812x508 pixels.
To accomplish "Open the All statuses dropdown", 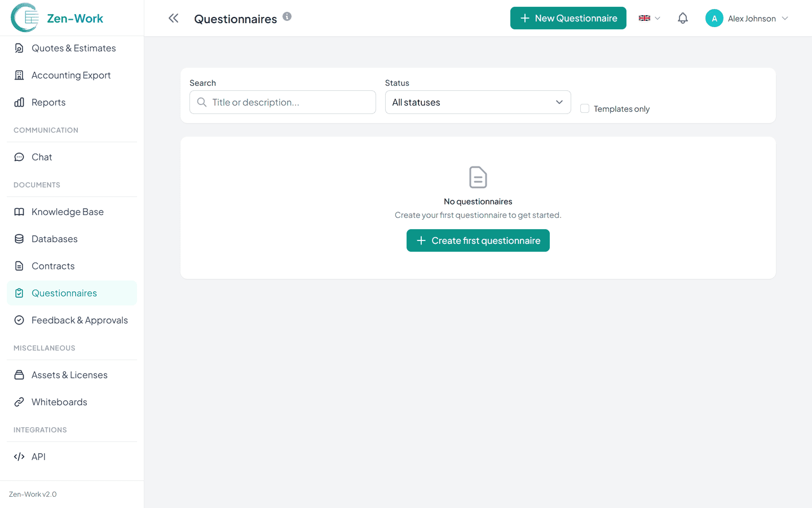I will [x=478, y=102].
